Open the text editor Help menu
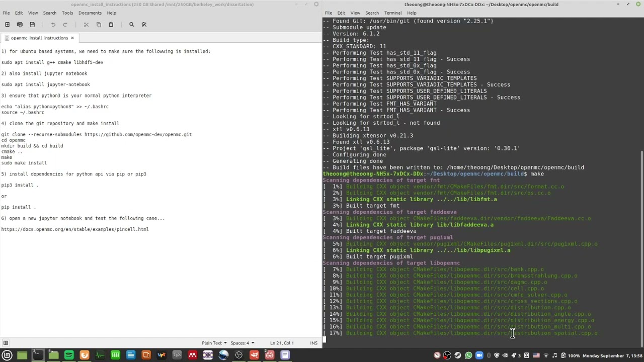 (x=111, y=13)
